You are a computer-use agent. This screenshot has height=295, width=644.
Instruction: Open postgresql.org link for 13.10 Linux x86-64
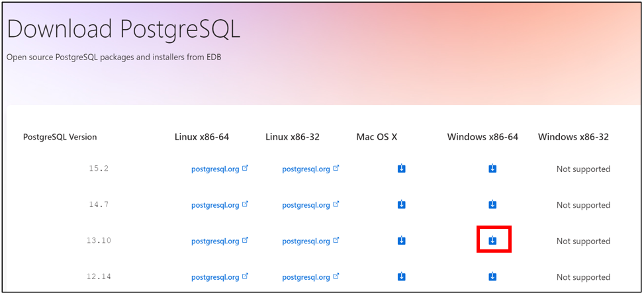coord(220,241)
